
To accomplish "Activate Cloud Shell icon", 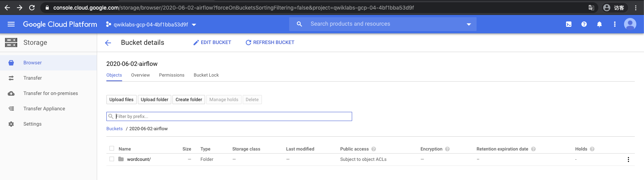I will point(569,24).
